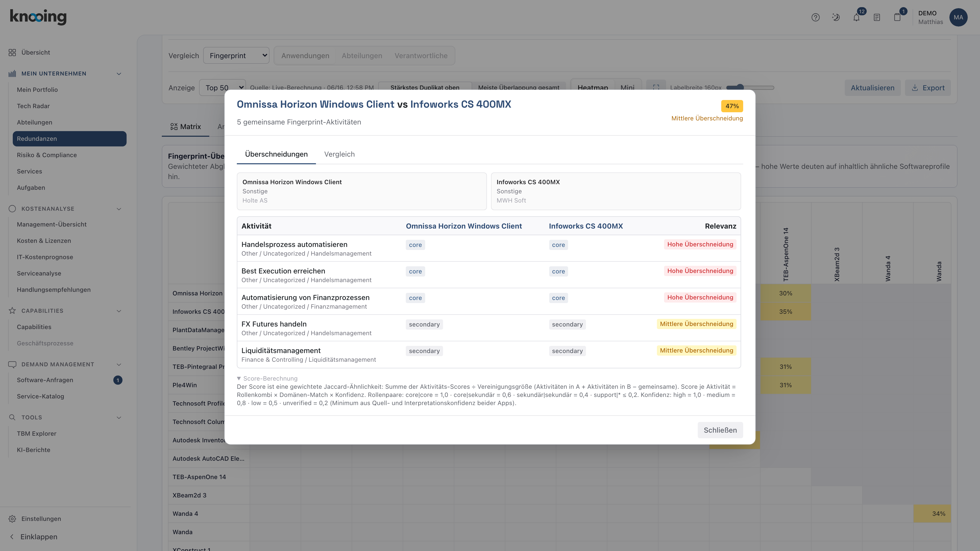
Task: Select Anwendungen comparison scope
Action: (x=305, y=56)
